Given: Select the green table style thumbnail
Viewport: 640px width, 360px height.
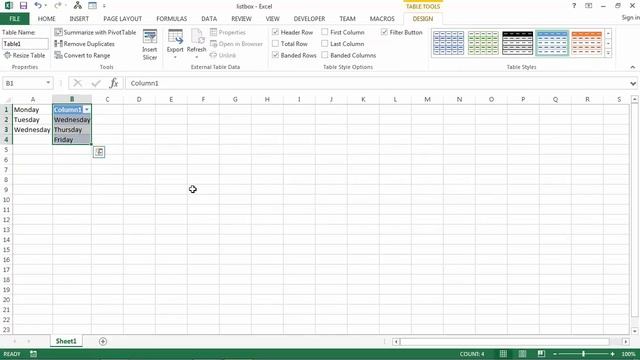Looking at the screenshot, I should (483, 43).
